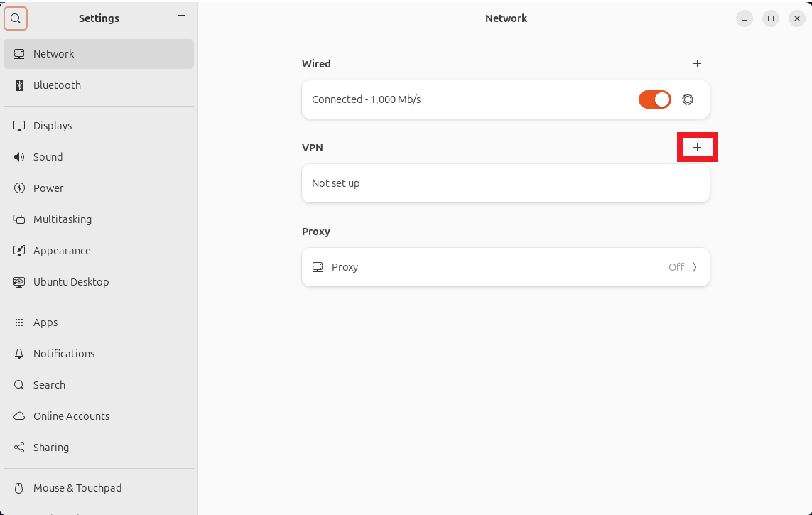Select the Displays sidebar icon
Viewport: 812px width, 515px height.
19,126
